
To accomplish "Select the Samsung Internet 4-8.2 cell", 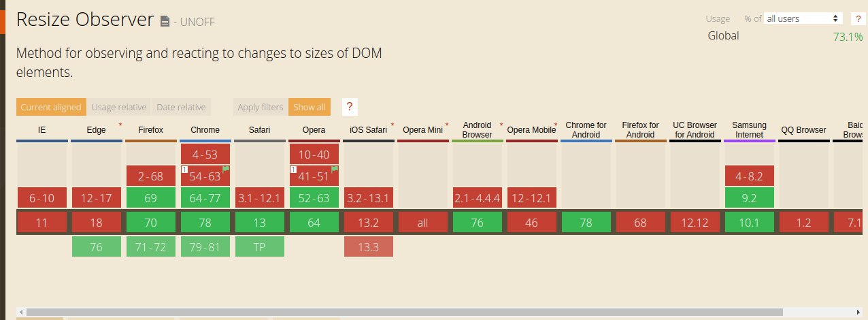I will click(750, 176).
